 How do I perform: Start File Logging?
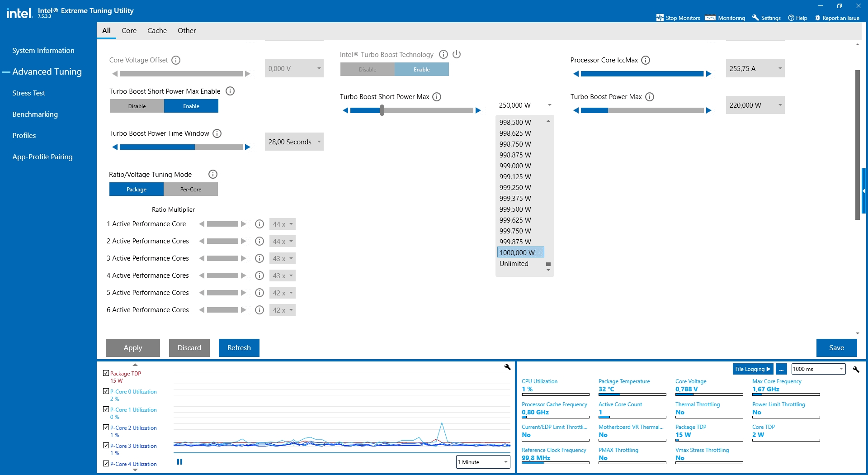tap(753, 369)
